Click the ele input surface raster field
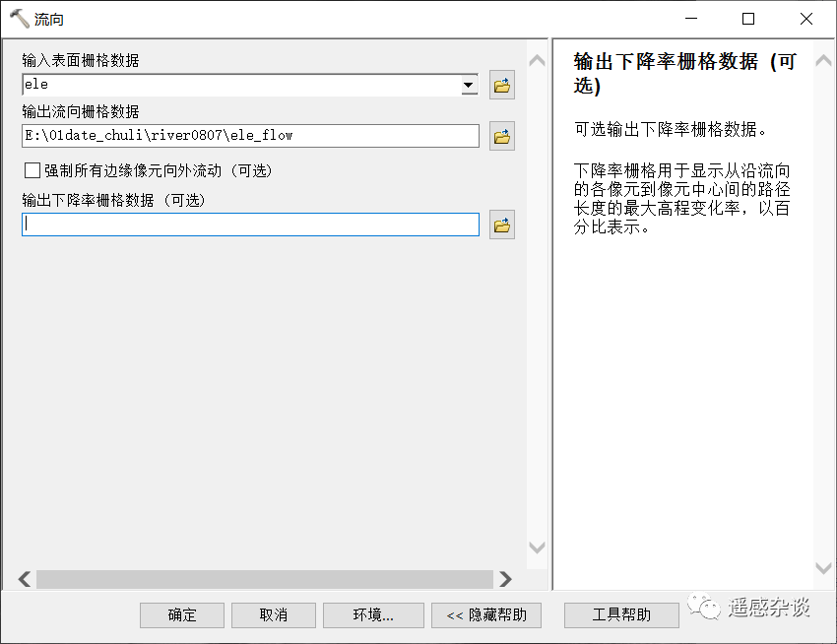Viewport: 837px width, 644px height. [x=250, y=85]
